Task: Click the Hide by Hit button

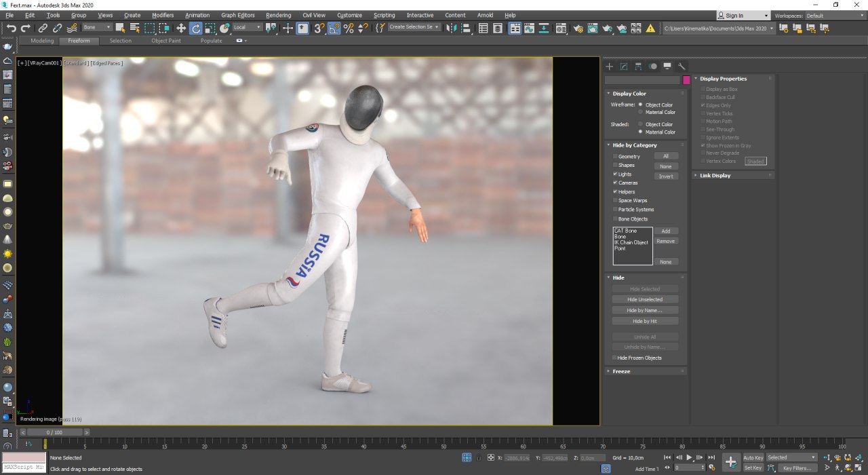Action: click(x=645, y=321)
